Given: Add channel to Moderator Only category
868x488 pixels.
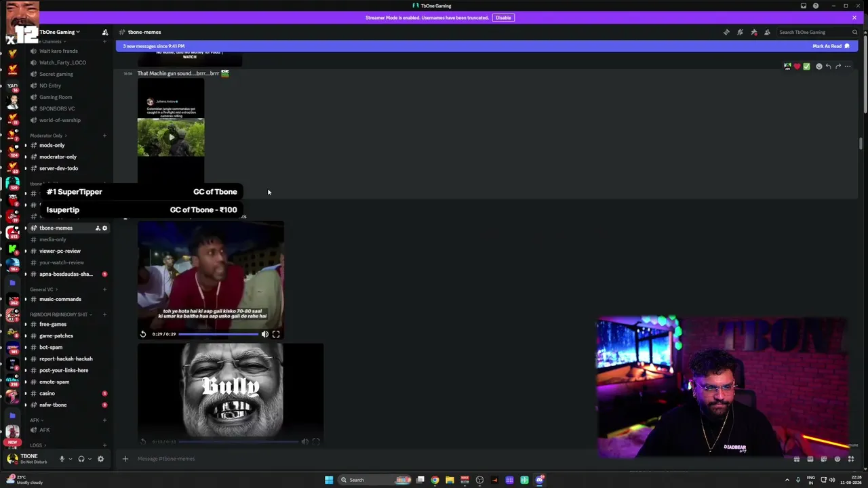Looking at the screenshot, I should pyautogui.click(x=104, y=136).
